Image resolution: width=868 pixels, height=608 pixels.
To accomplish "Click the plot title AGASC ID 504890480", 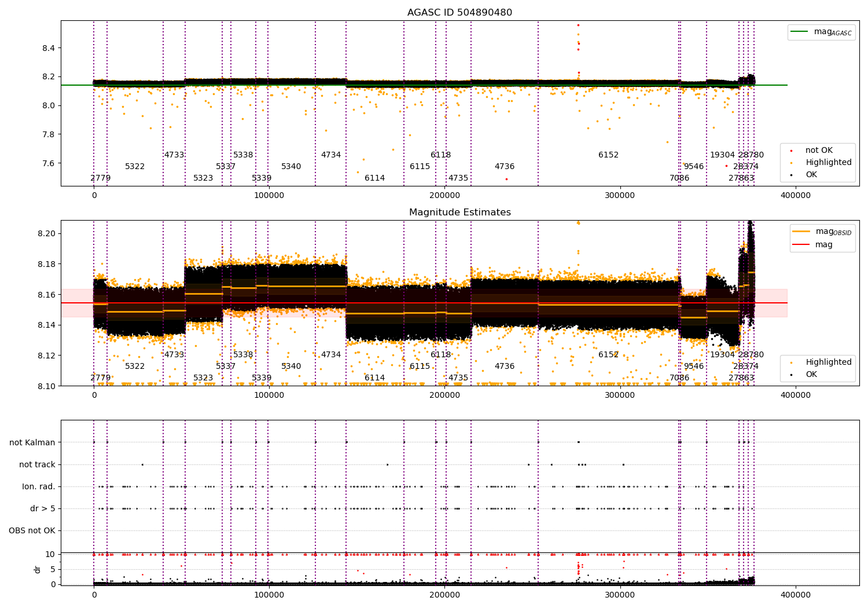I will pos(459,13).
